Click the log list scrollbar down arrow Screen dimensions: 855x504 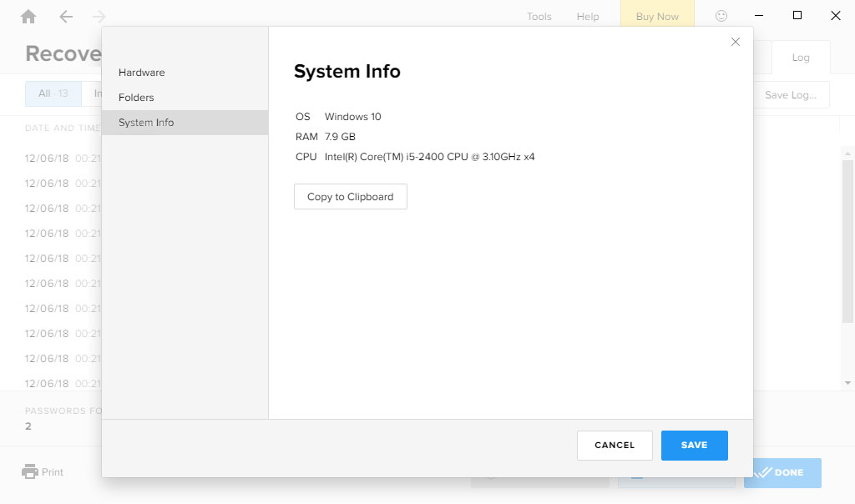(x=847, y=383)
